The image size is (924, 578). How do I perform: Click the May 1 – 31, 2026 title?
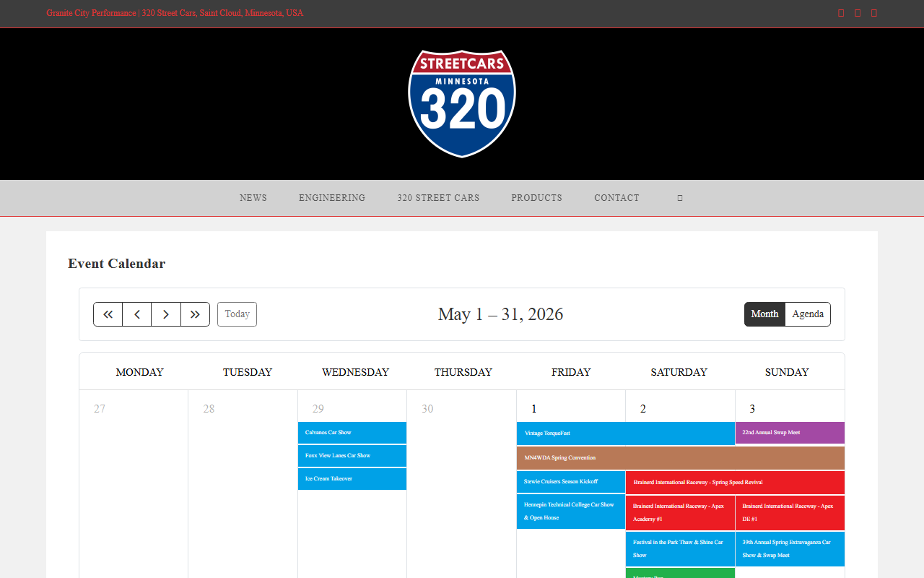point(500,314)
